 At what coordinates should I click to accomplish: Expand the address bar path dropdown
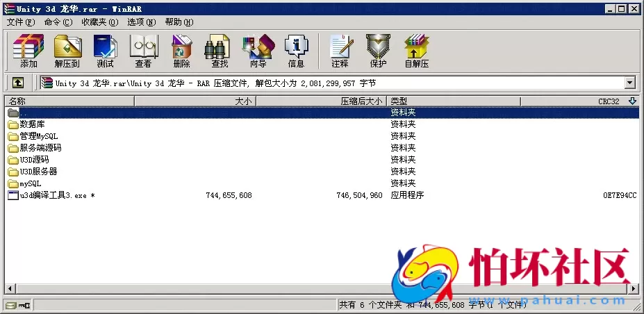tap(630, 83)
